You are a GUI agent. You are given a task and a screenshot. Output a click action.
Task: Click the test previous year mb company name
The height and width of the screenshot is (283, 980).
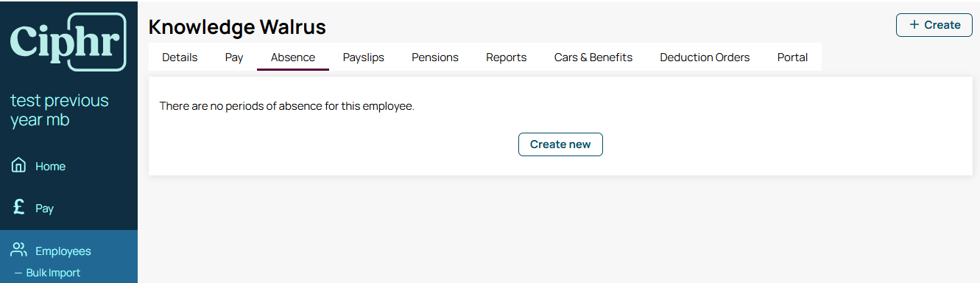[60, 110]
